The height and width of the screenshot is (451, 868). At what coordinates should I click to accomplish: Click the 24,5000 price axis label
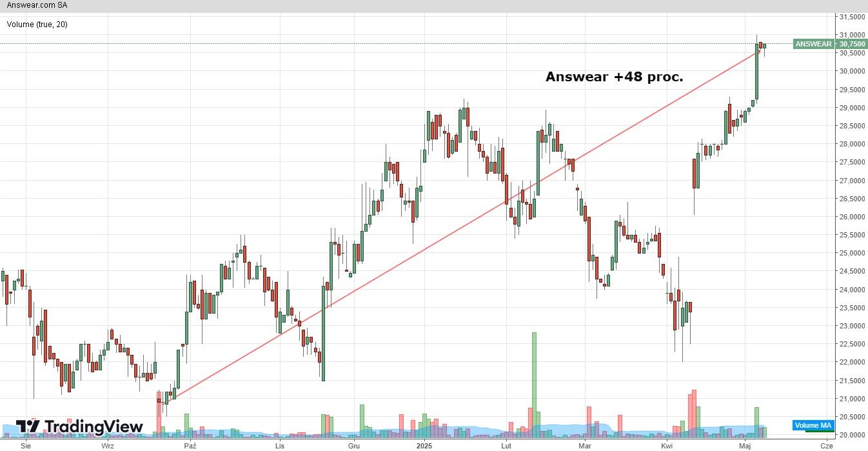click(853, 271)
